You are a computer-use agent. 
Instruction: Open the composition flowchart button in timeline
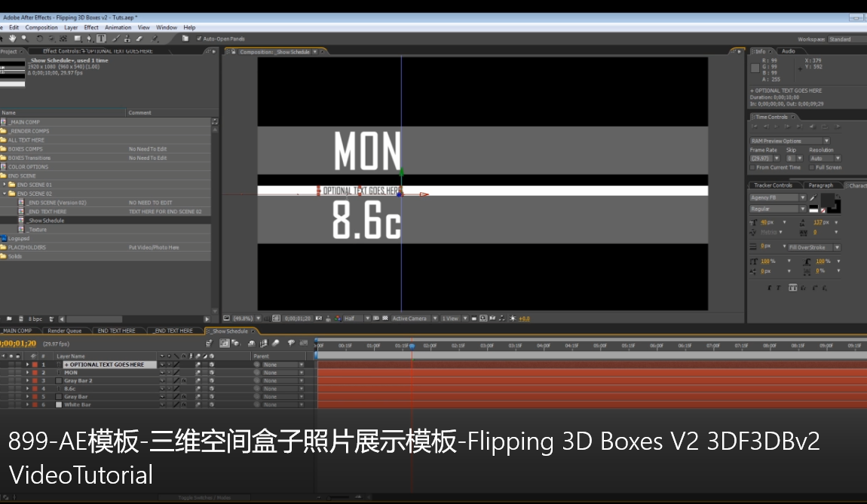(209, 344)
